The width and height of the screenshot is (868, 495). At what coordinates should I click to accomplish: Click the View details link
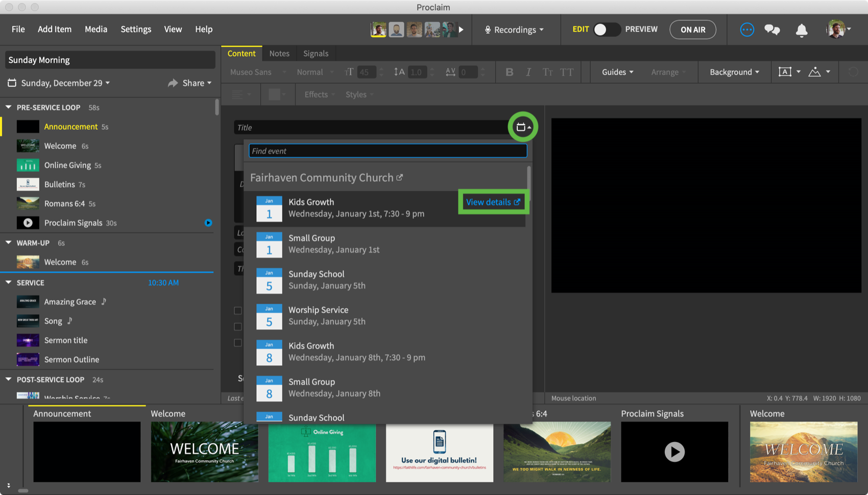pyautogui.click(x=493, y=202)
